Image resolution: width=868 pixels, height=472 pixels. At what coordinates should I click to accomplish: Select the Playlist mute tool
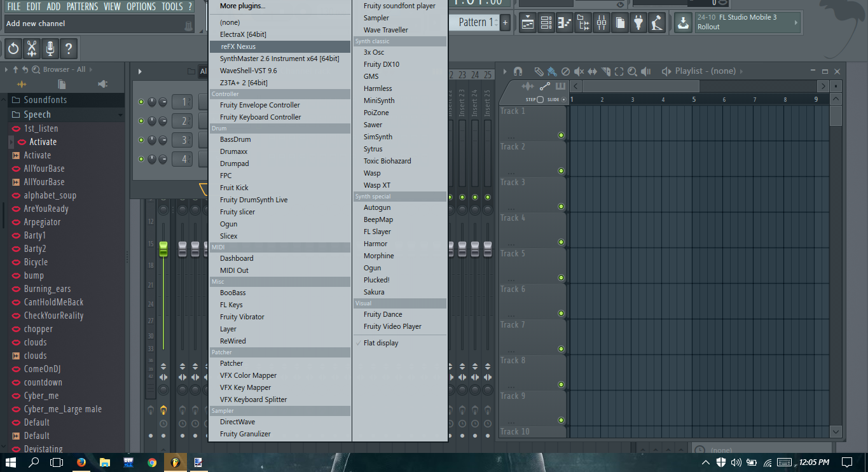pos(579,71)
